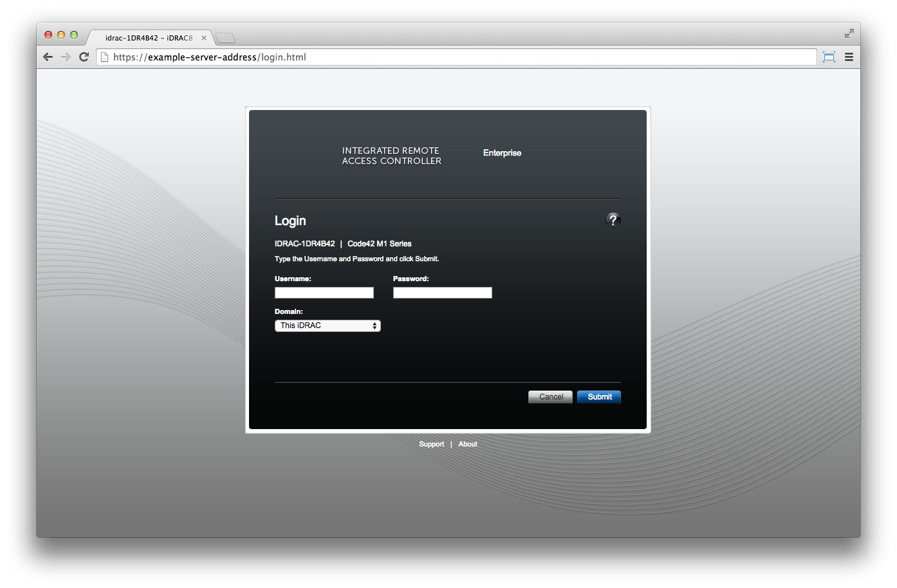Click the fullscreen expand arrows icon
This screenshot has height=588, width=897.
click(848, 33)
